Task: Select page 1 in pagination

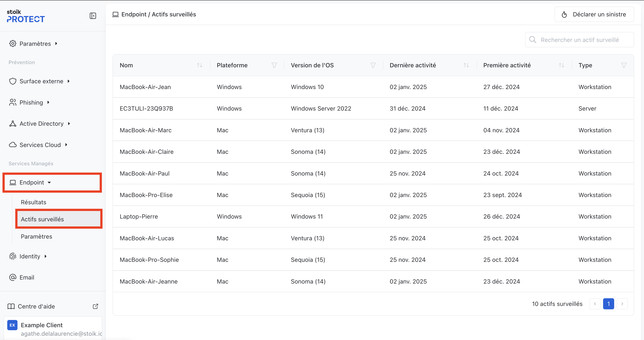Action: click(608, 304)
